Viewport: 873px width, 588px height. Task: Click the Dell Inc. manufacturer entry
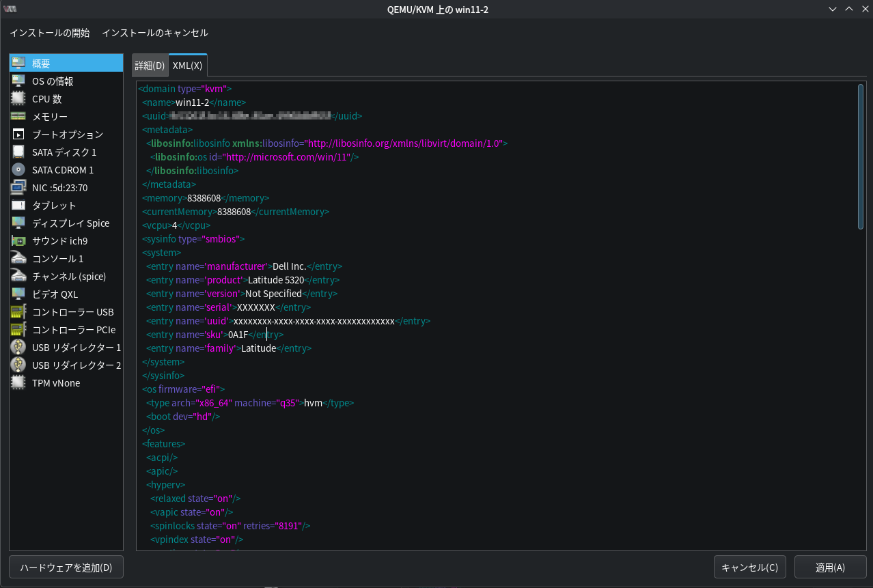[244, 266]
